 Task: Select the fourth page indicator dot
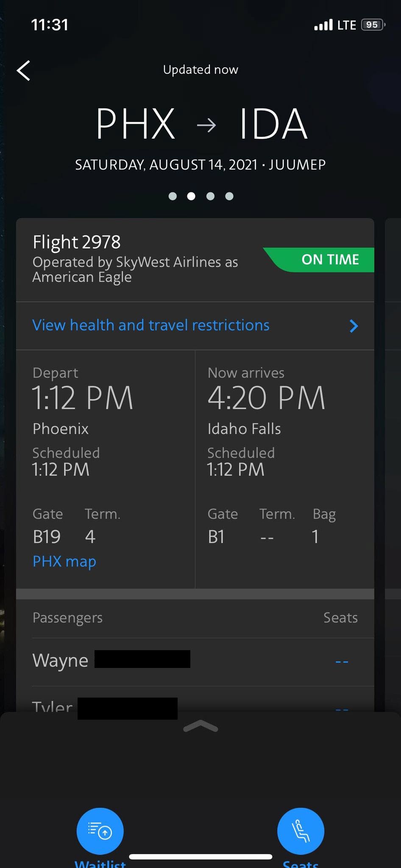229,196
